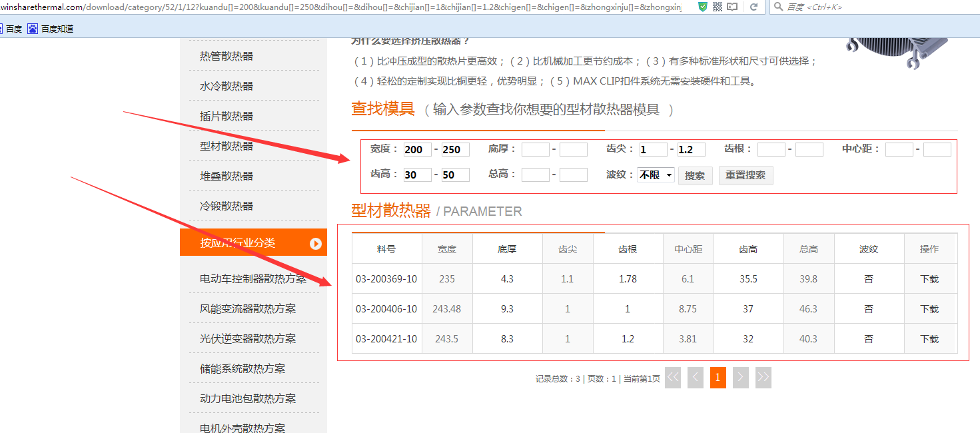980x433 pixels.
Task: Toggle reader mode book icon
Action: click(x=732, y=7)
